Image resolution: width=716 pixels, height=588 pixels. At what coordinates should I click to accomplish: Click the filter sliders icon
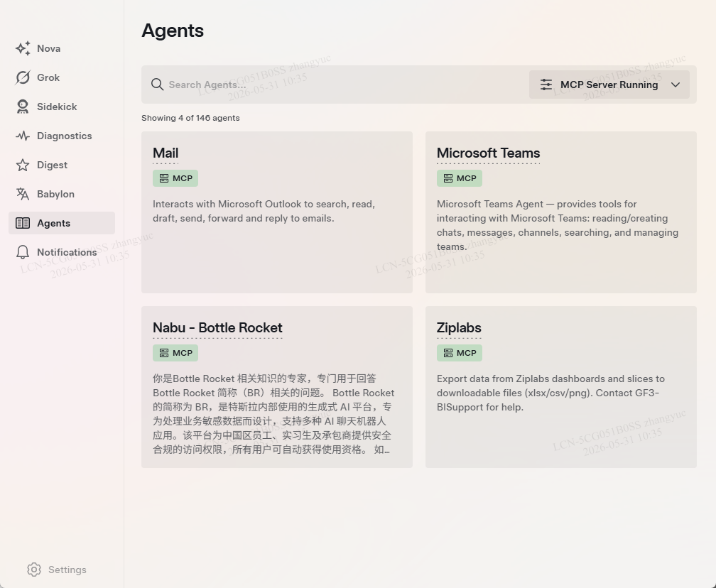tap(546, 85)
